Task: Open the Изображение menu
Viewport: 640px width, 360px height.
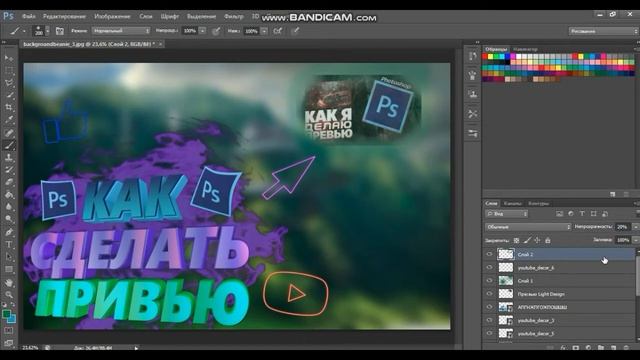Action: point(112,16)
